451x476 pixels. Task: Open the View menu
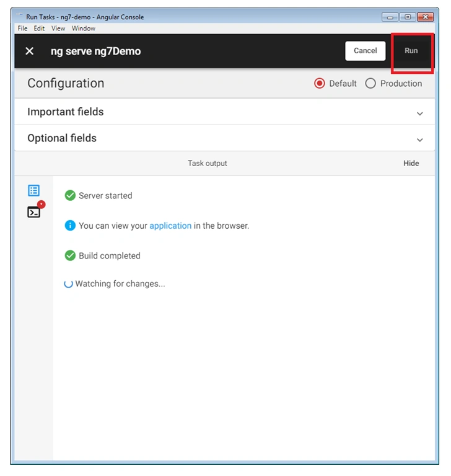click(x=58, y=29)
